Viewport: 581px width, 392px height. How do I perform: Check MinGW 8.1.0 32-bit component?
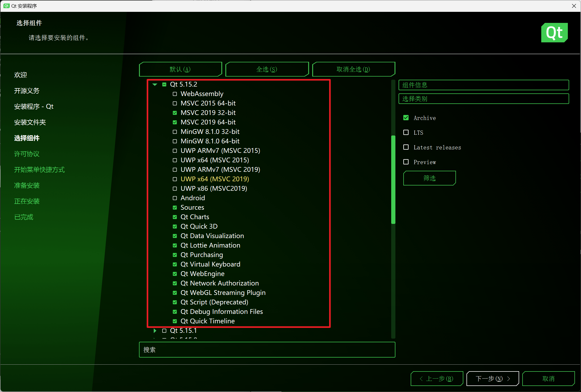[175, 132]
